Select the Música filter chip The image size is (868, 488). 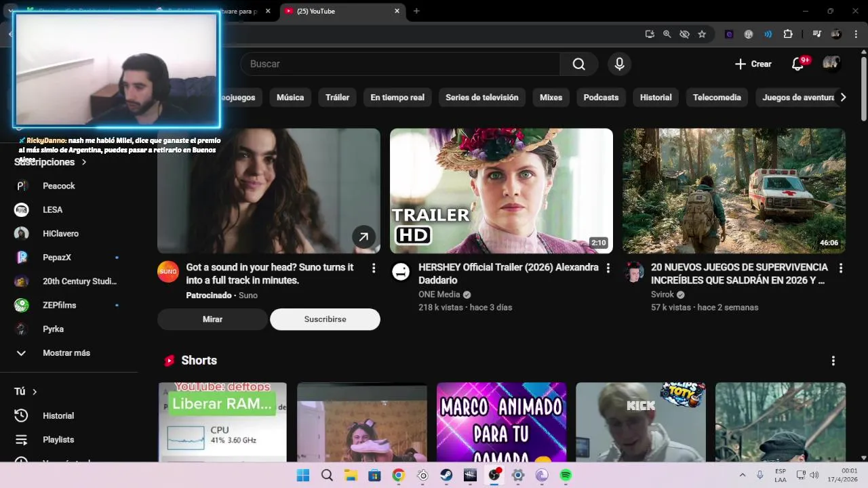pos(290,98)
